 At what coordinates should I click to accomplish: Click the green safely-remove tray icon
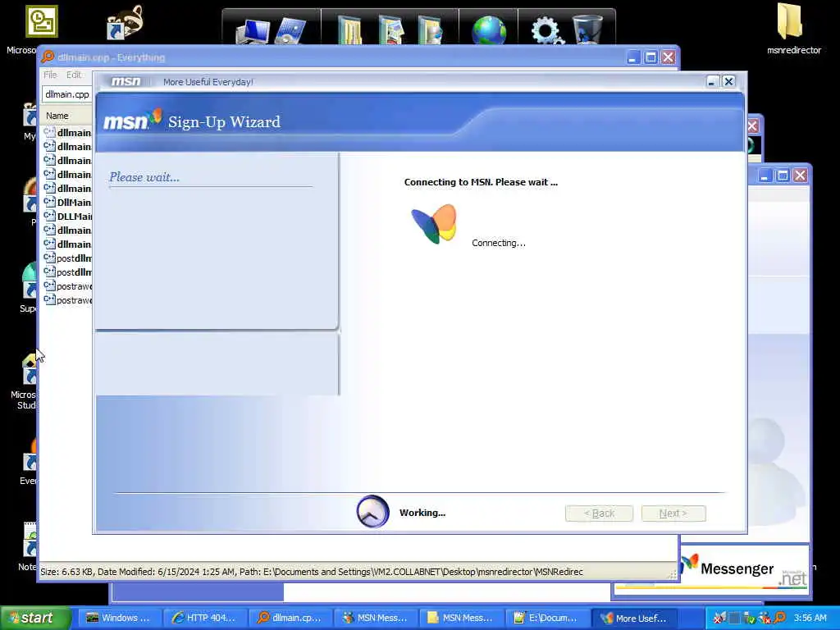750,618
